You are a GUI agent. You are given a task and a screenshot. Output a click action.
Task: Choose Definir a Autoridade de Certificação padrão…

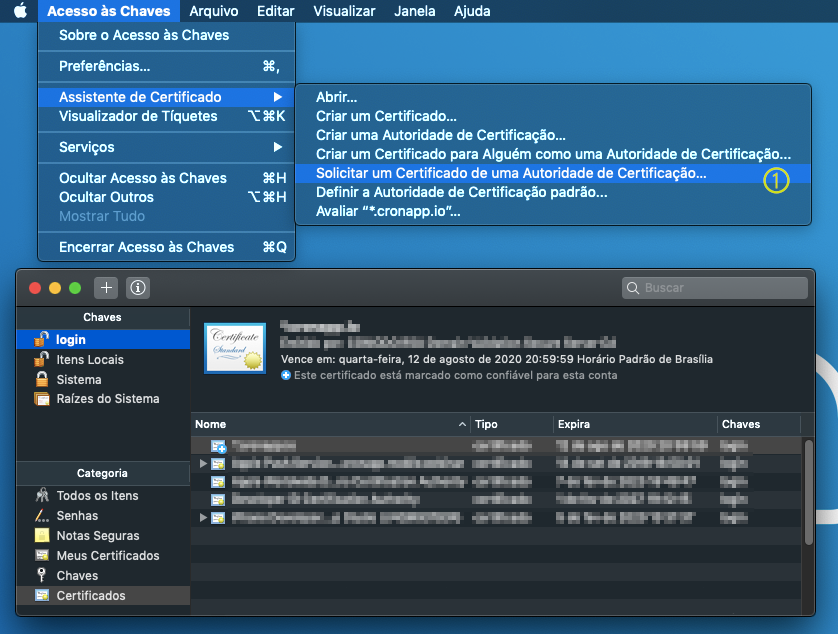tap(553, 192)
